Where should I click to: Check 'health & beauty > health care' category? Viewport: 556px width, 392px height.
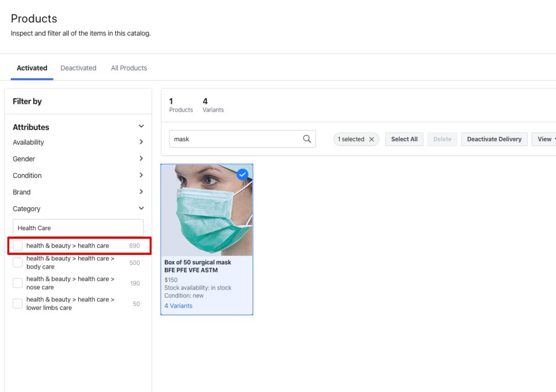[18, 245]
